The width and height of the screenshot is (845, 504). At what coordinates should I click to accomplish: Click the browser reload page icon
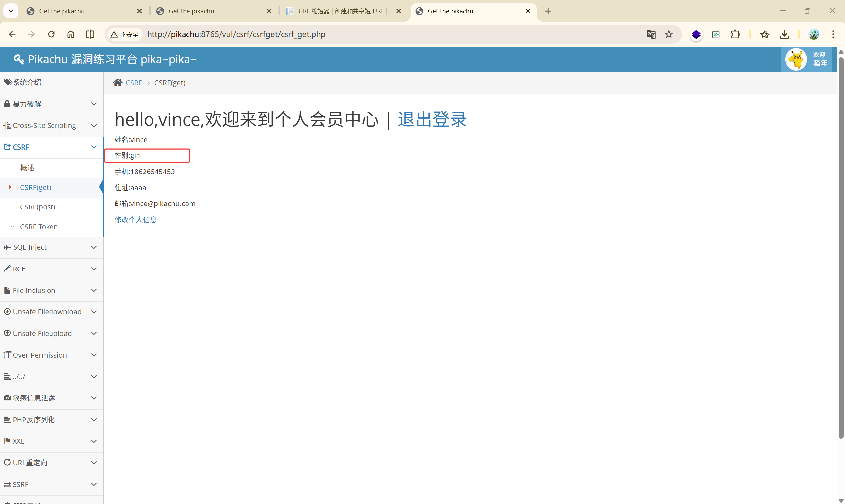coord(51,34)
